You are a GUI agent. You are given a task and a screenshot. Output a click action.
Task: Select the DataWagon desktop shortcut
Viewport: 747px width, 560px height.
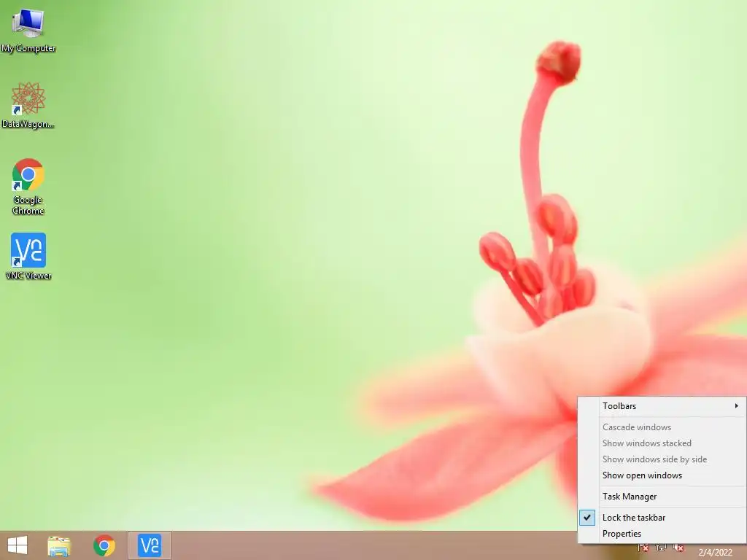pos(28,105)
